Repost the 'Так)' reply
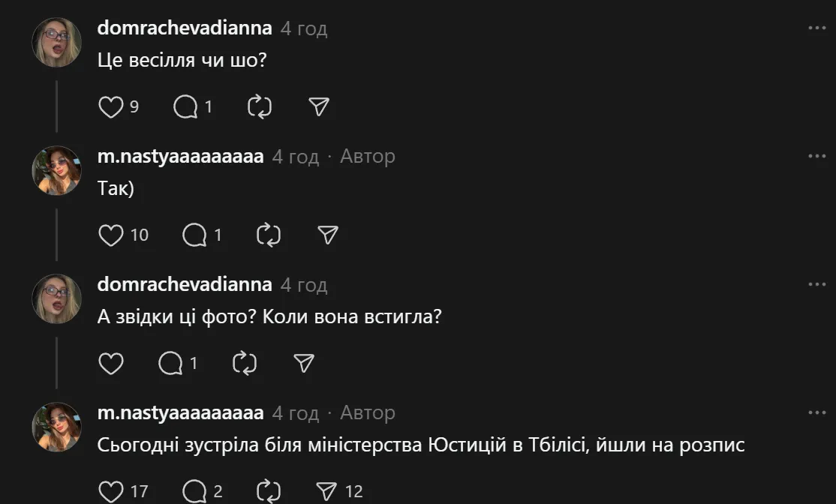The height and width of the screenshot is (504, 836). point(268,235)
